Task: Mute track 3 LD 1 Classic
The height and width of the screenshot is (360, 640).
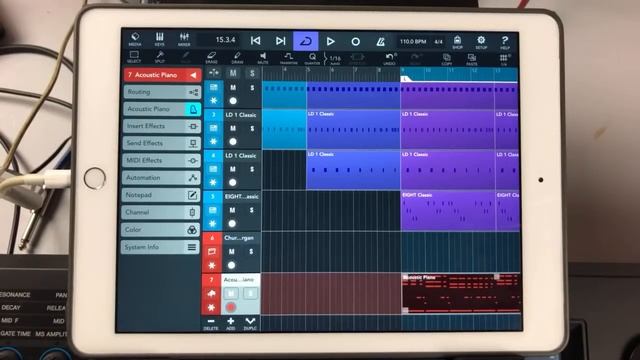Action: (233, 128)
